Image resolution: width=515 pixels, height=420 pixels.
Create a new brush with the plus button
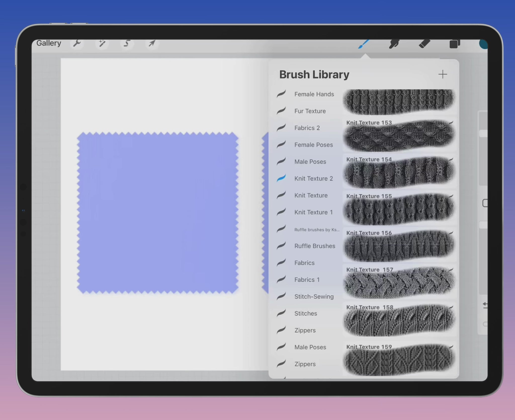tap(443, 74)
